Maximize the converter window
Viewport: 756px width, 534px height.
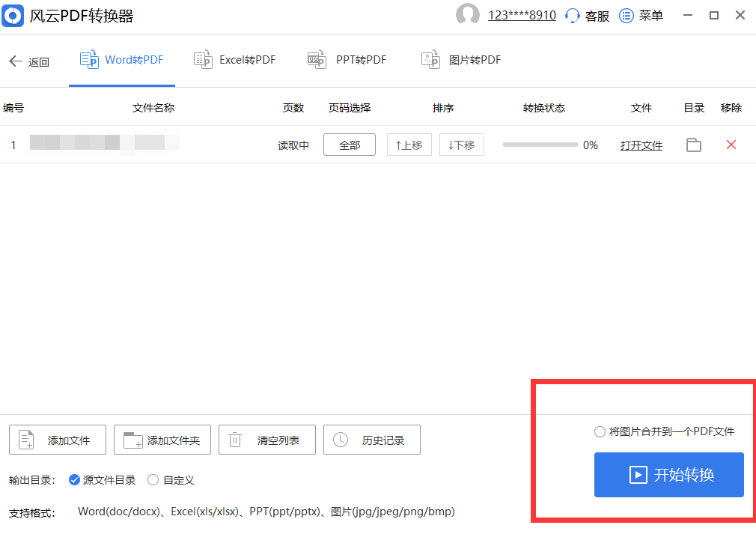(714, 16)
